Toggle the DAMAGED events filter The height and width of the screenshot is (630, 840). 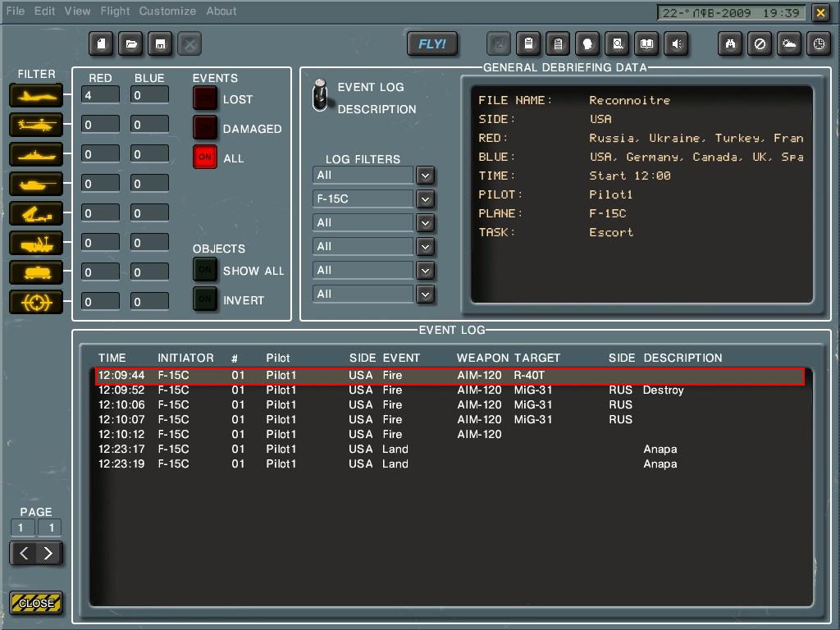pos(205,128)
